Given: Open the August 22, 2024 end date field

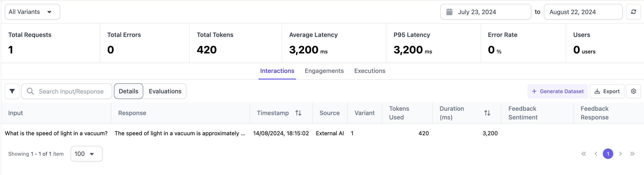Looking at the screenshot, I should point(583,12).
